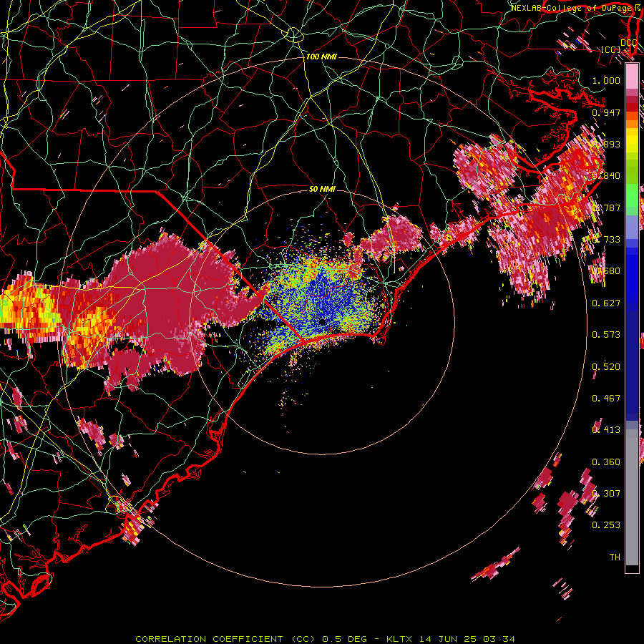The width and height of the screenshot is (644, 644).
Task: Click the TH threshold label in legend
Action: coord(615,557)
